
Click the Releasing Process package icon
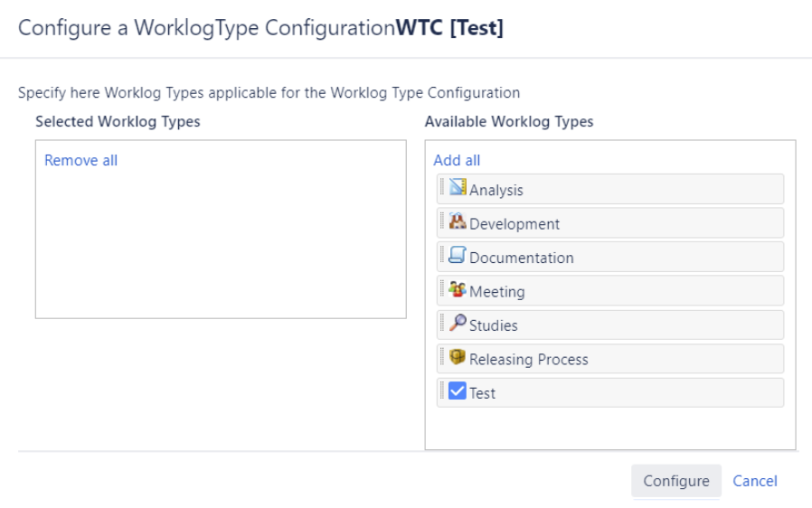[x=458, y=358]
